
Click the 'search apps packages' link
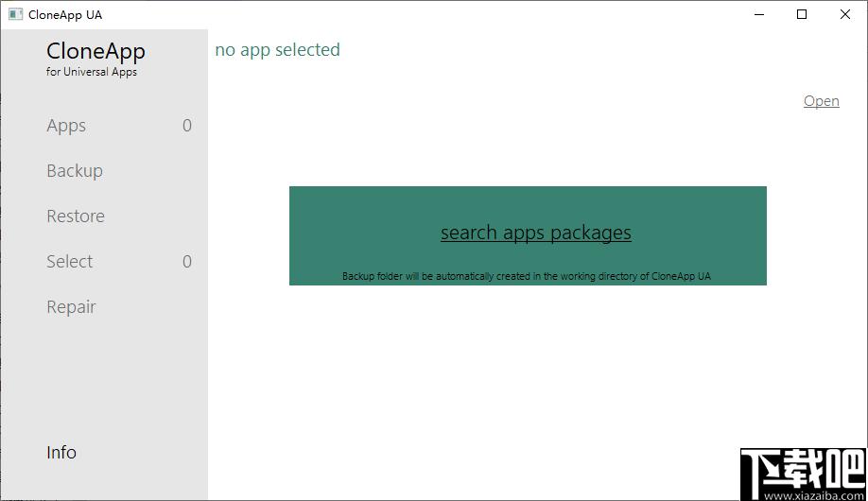point(536,233)
